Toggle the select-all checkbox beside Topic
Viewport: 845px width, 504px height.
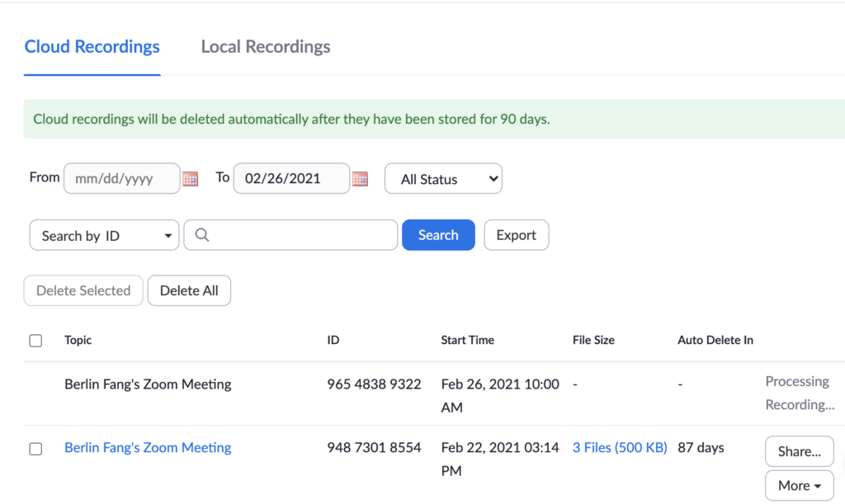[35, 341]
